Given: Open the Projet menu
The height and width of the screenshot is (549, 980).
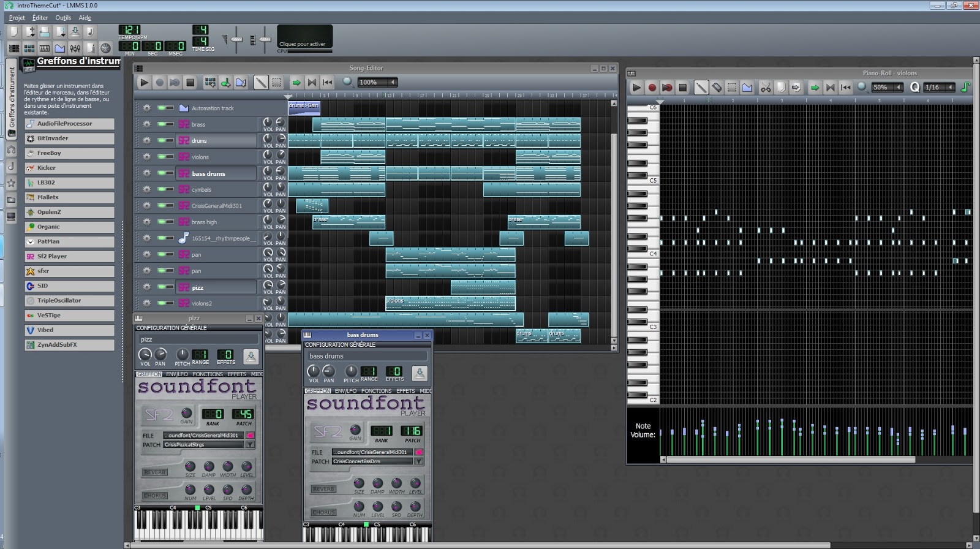Looking at the screenshot, I should click(x=17, y=18).
